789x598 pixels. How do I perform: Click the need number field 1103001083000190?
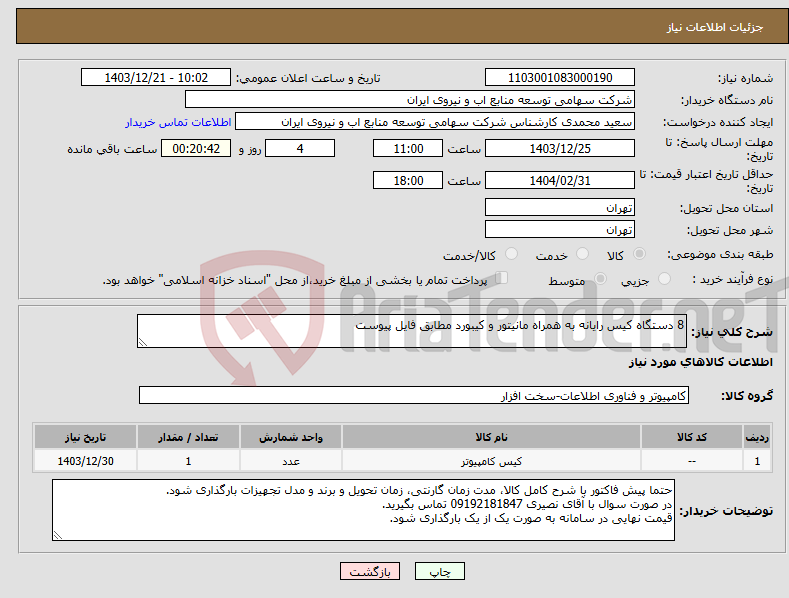[x=560, y=78]
